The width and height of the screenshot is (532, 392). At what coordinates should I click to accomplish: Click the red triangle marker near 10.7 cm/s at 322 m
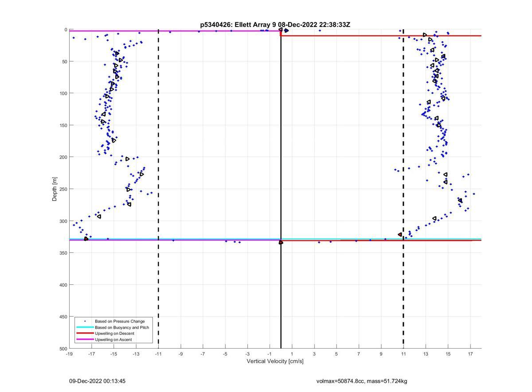(400, 235)
